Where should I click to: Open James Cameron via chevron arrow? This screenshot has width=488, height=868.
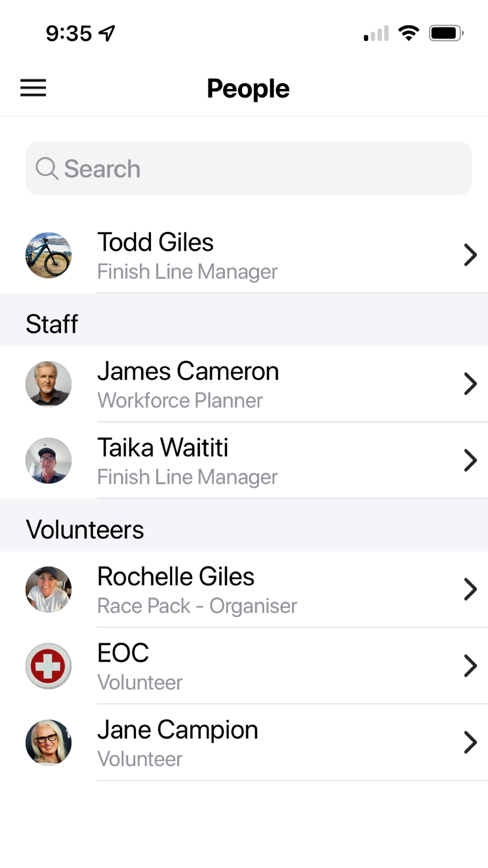click(x=470, y=384)
